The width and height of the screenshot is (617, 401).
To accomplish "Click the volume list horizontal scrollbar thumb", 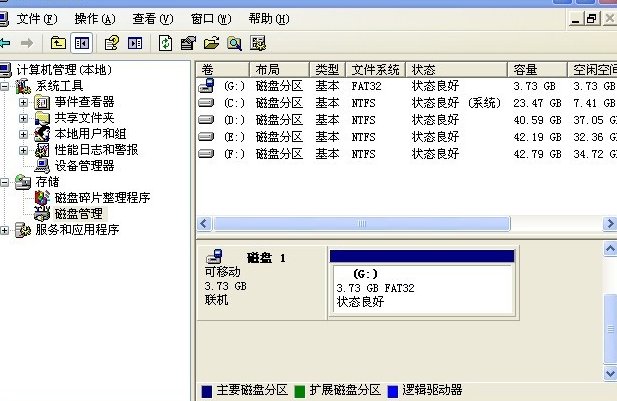I will coord(362,224).
